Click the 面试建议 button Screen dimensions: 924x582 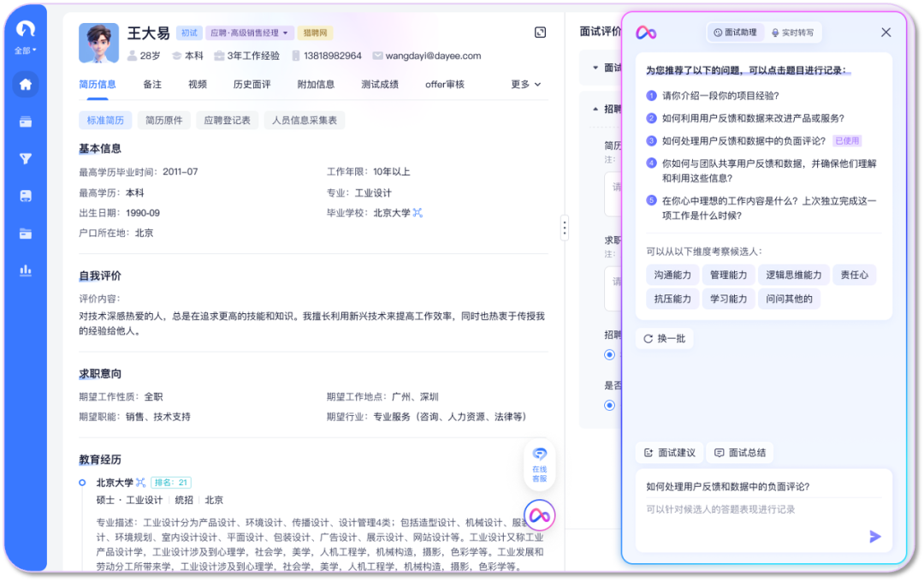point(668,452)
